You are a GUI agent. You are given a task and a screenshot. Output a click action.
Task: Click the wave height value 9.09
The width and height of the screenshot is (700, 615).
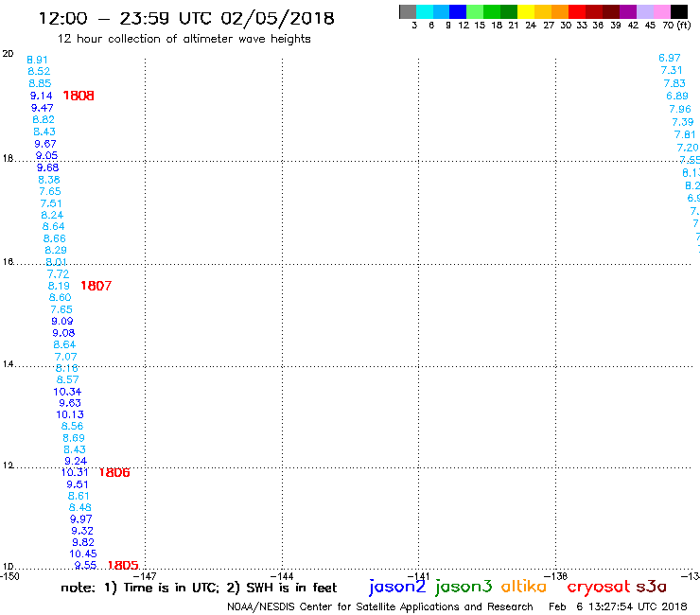62,321
